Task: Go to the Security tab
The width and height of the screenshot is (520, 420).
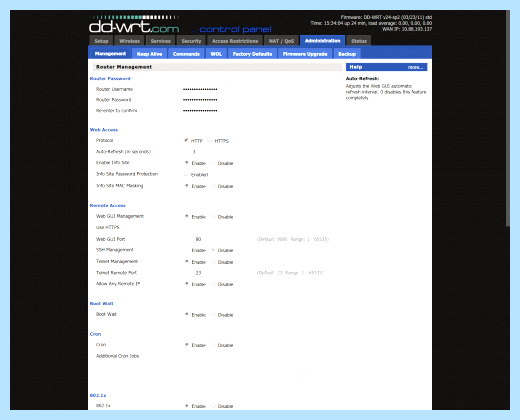Action: tap(191, 41)
